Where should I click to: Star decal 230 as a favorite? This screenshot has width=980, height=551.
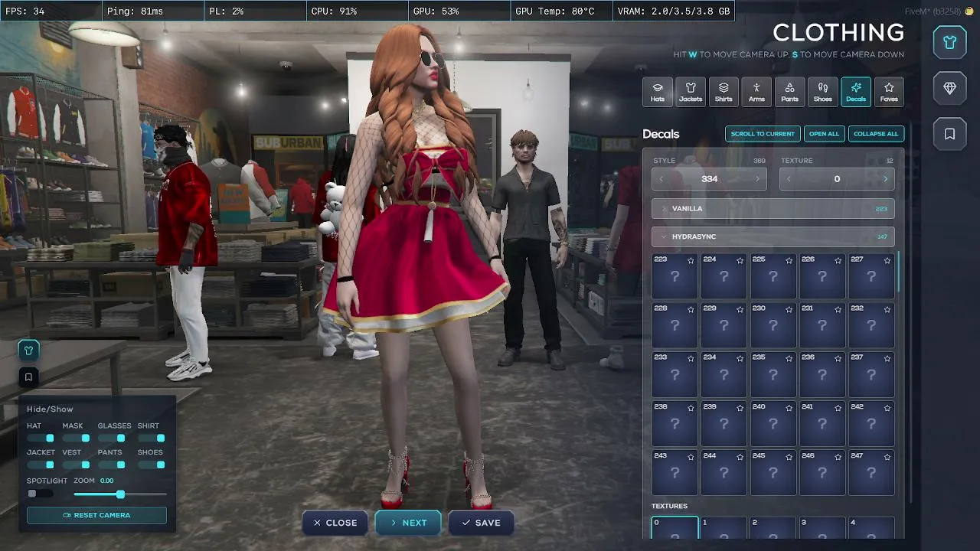click(x=789, y=310)
